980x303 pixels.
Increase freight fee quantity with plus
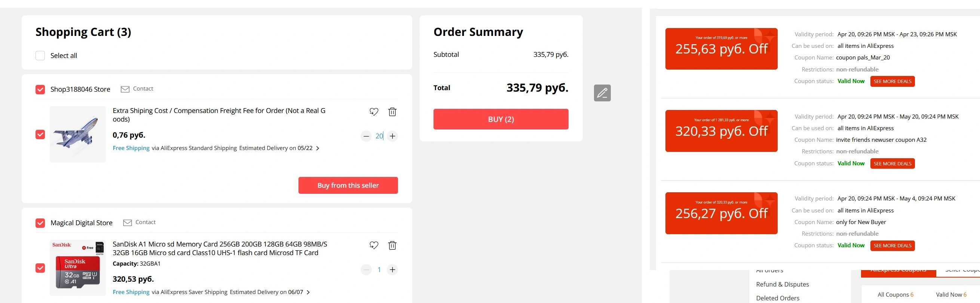(392, 136)
